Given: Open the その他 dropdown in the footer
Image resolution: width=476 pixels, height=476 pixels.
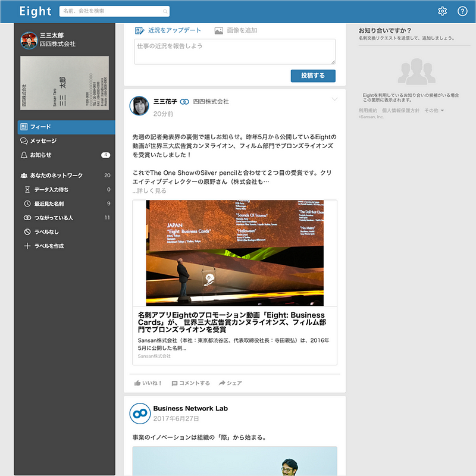Looking at the screenshot, I should point(434,111).
